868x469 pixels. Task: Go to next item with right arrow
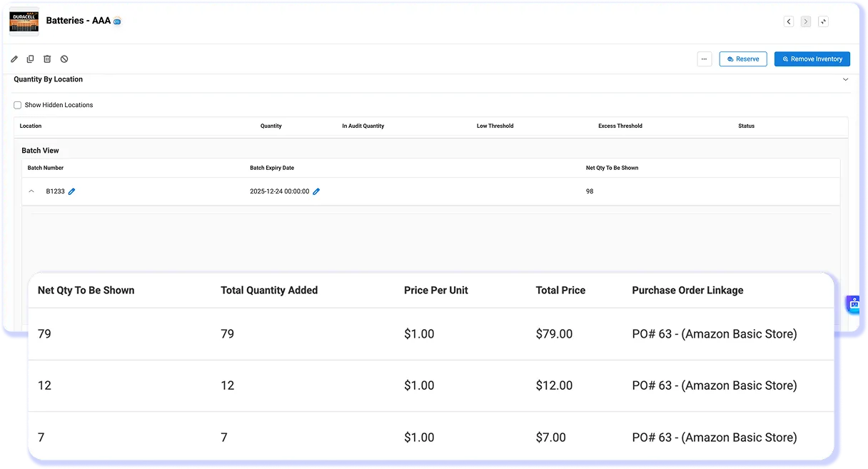click(806, 21)
